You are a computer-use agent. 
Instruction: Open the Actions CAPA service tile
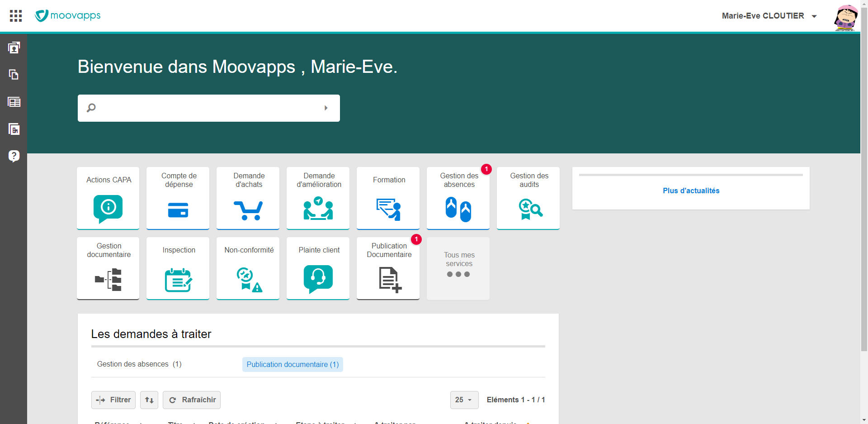point(108,198)
